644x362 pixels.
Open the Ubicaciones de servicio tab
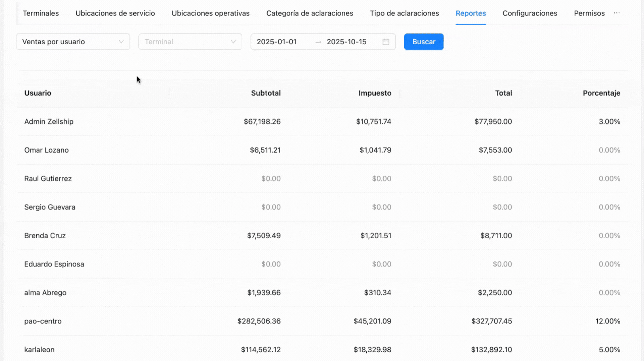[x=115, y=13]
